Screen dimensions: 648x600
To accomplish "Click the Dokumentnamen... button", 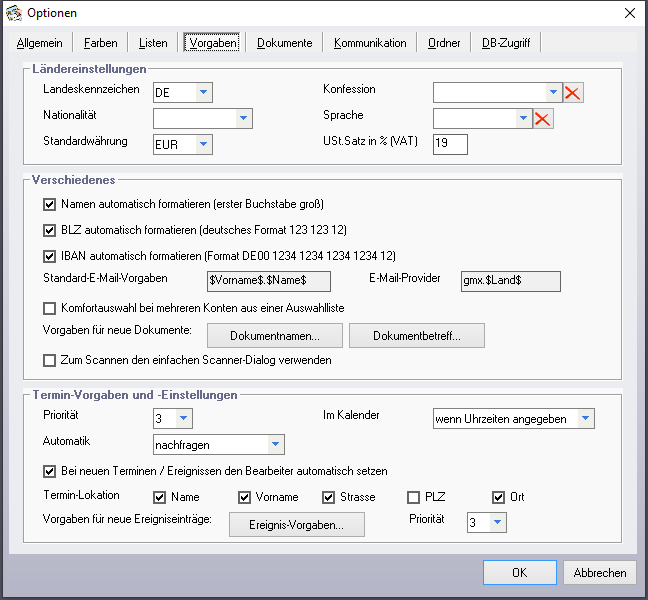I will click(275, 335).
